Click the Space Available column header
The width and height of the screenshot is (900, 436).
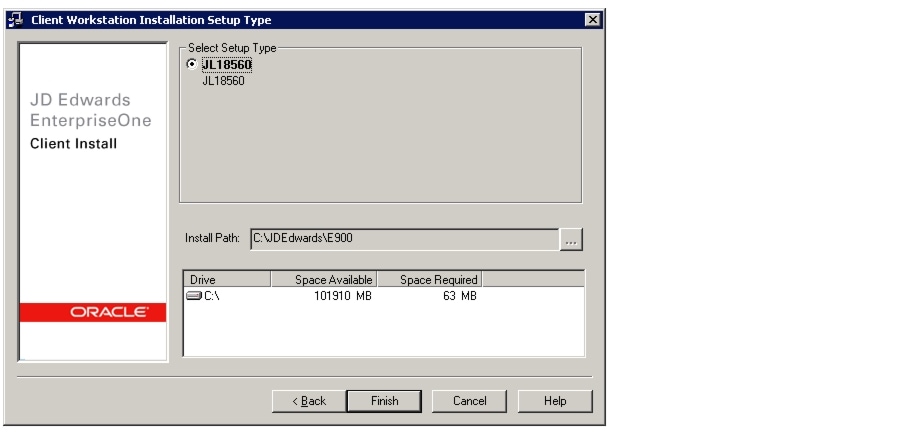324,279
